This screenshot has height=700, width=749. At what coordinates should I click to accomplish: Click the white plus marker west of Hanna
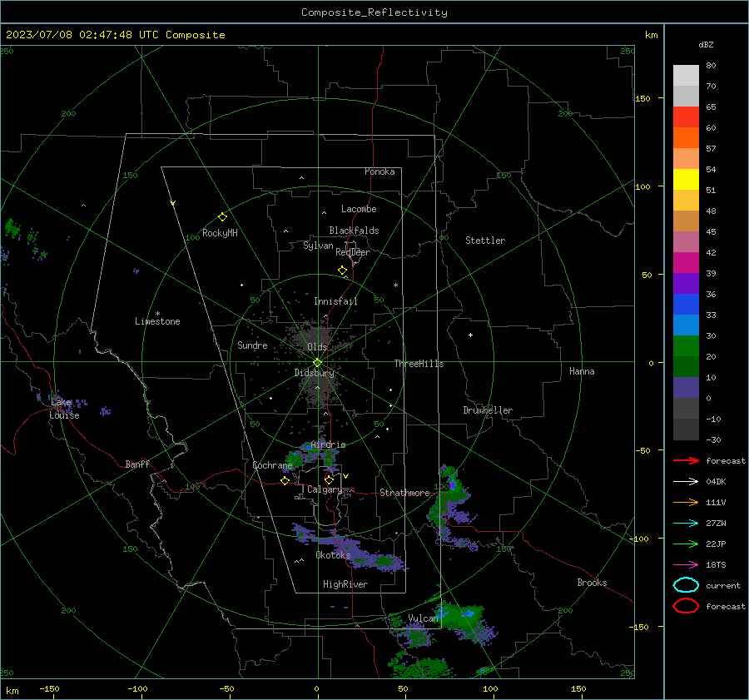pos(470,335)
